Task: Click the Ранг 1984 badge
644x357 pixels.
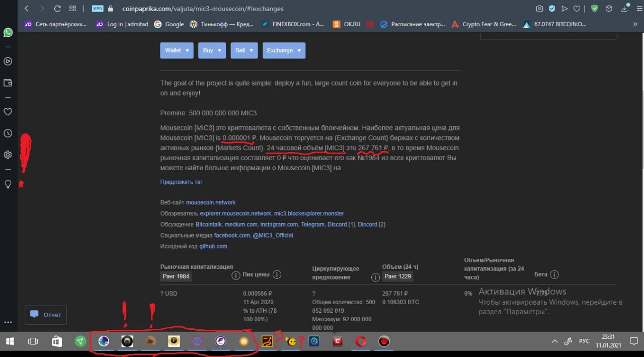Action: tap(176, 276)
